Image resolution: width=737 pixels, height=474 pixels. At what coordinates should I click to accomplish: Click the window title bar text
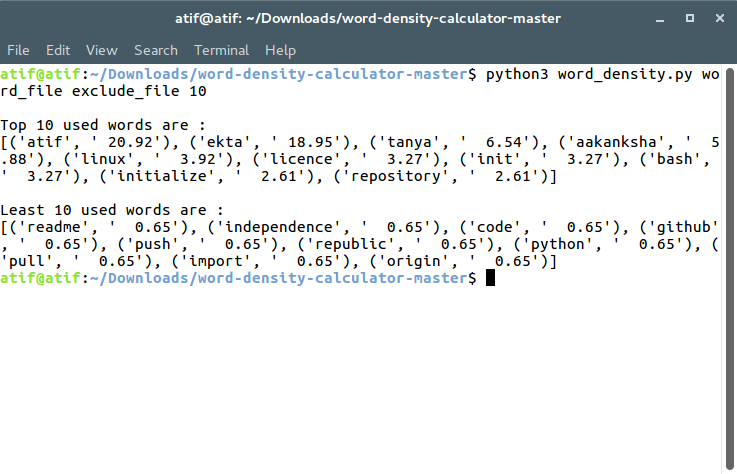coord(368,18)
